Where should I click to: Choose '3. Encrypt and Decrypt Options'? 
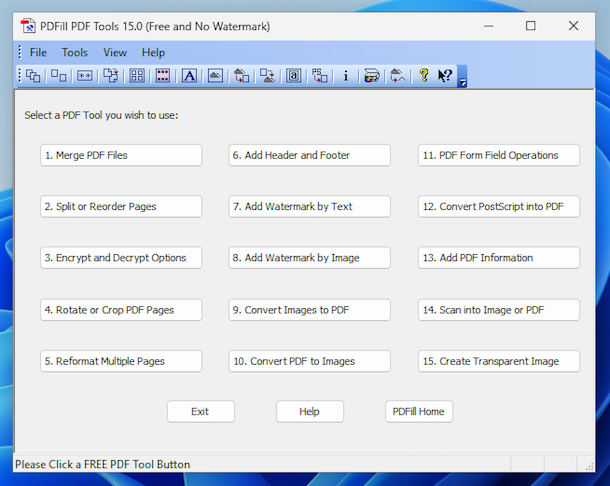pyautogui.click(x=121, y=258)
